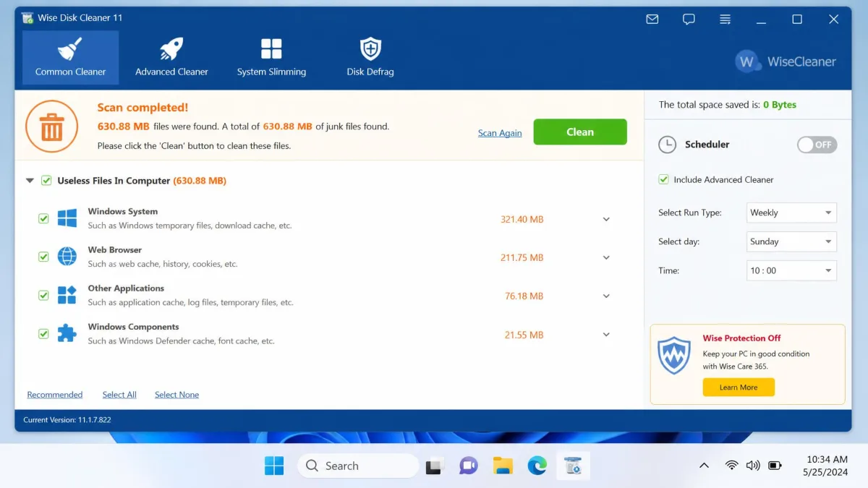Viewport: 868px width, 488px height.
Task: Click the 211.75 MB size value
Action: pyautogui.click(x=522, y=257)
